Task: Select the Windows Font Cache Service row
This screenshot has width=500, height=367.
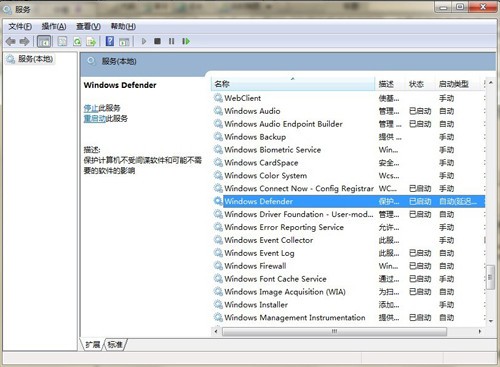Action: point(349,279)
